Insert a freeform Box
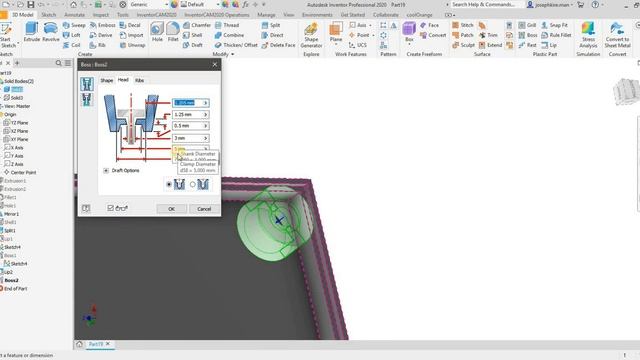640x360 pixels. pyautogui.click(x=409, y=33)
